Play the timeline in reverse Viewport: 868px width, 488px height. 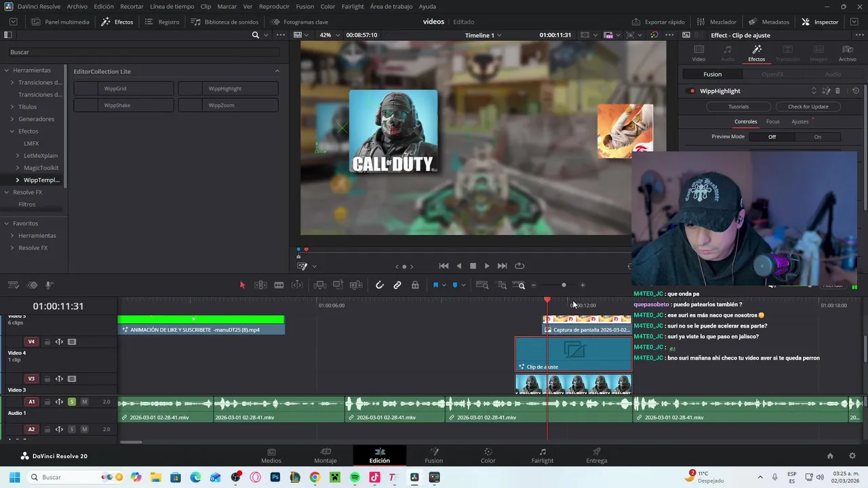click(459, 266)
